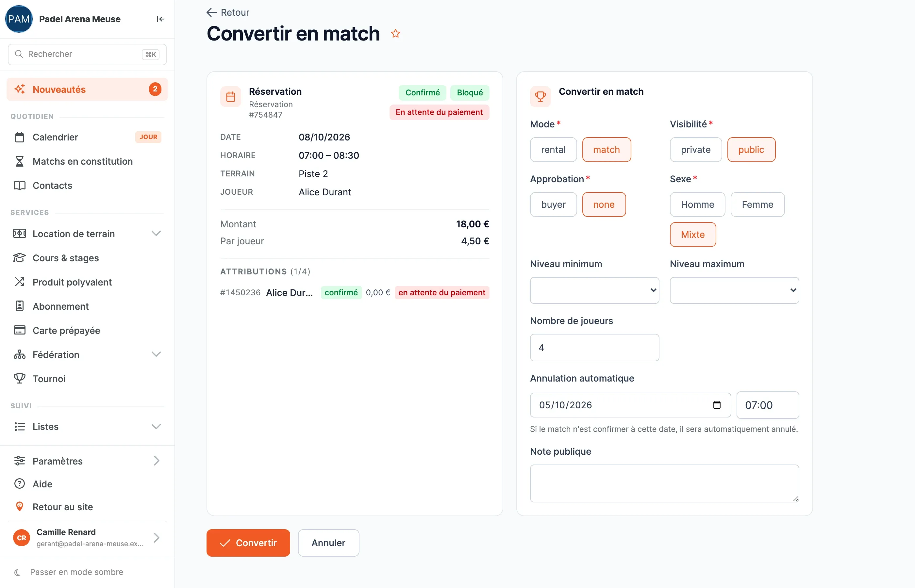
Task: Click the badge icon for Abonnement
Action: (20, 306)
